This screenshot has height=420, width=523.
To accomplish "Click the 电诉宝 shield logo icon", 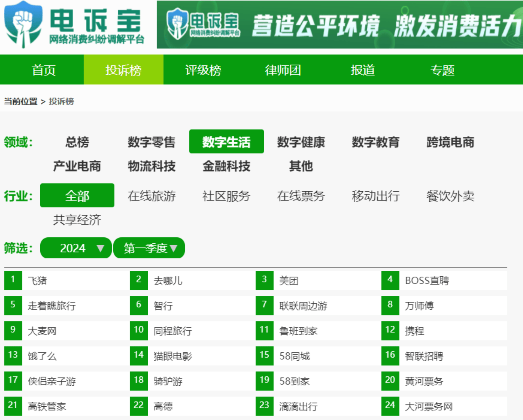I will point(23,24).
